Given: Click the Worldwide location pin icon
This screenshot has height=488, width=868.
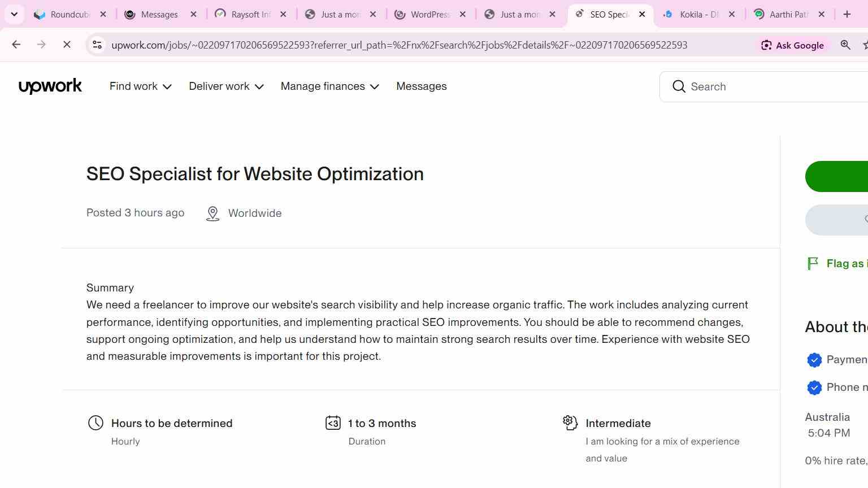Looking at the screenshot, I should pyautogui.click(x=212, y=213).
